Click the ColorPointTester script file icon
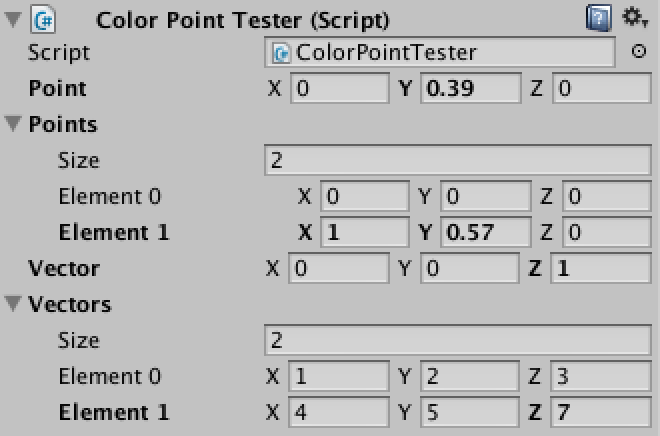The width and height of the screenshot is (660, 436). (x=281, y=53)
